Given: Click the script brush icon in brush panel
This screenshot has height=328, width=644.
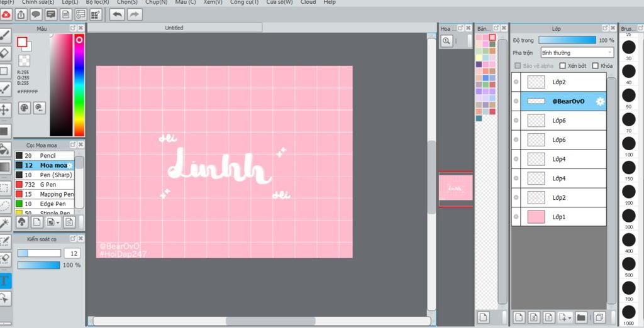Looking at the screenshot, I should (x=69, y=222).
